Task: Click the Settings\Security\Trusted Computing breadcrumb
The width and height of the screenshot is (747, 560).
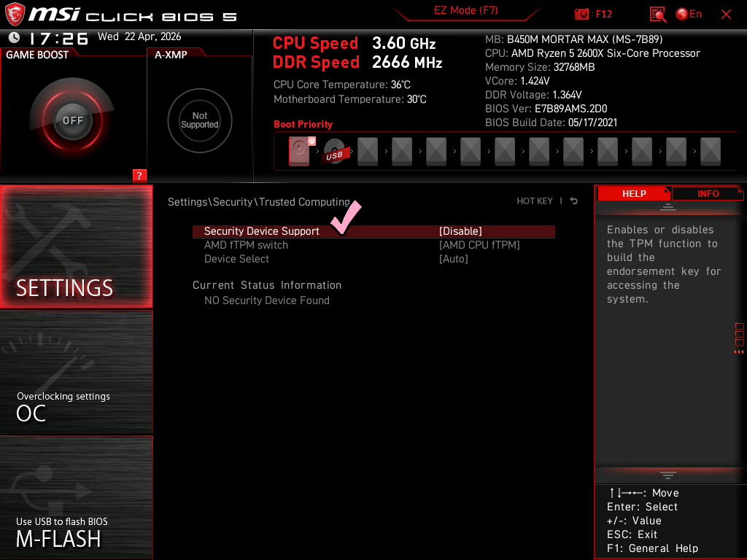Action: pyautogui.click(x=259, y=202)
